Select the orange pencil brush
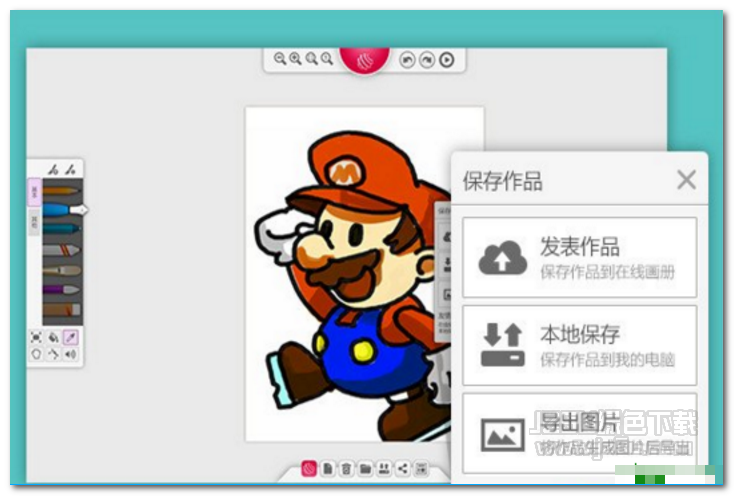The height and width of the screenshot is (496, 734). coord(62,191)
